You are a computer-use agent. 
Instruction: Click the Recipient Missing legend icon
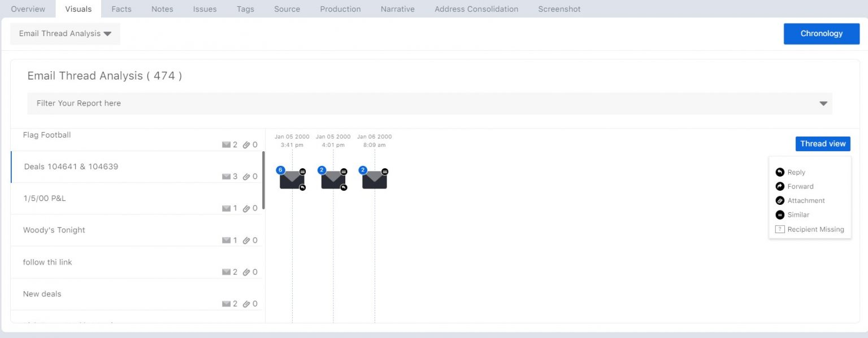click(780, 229)
